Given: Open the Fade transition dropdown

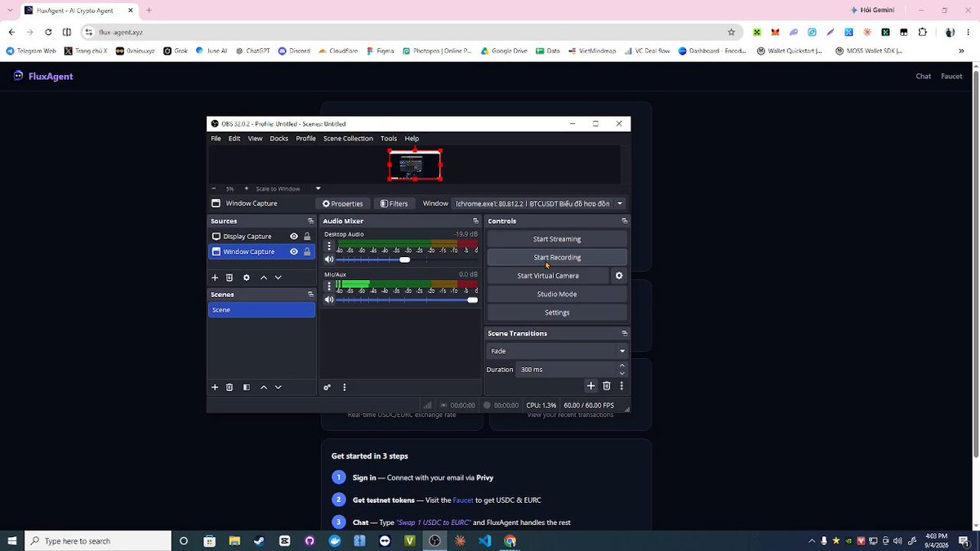Looking at the screenshot, I should pos(557,351).
